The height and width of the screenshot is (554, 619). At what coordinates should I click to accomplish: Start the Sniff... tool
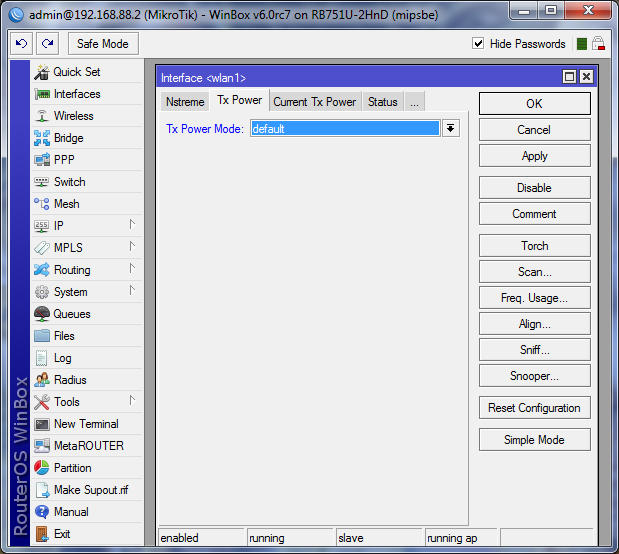point(535,350)
